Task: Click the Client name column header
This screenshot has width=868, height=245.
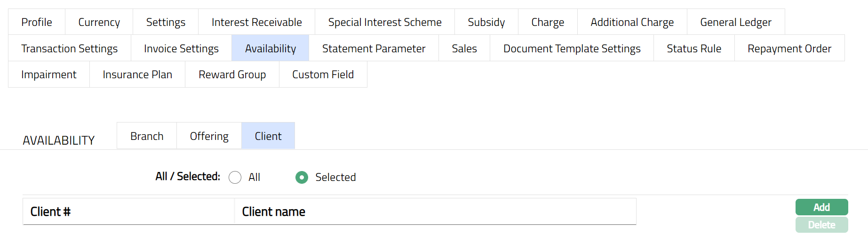Action: [273, 212]
